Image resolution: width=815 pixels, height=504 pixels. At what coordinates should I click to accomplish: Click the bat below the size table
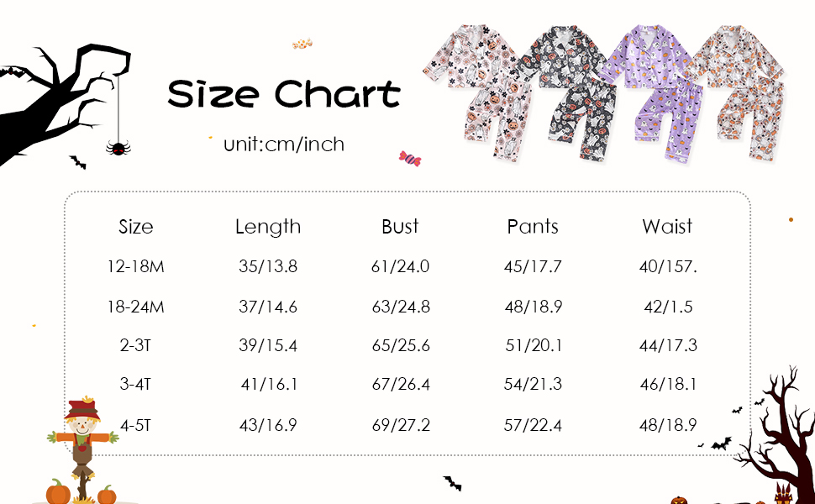[x=452, y=483]
